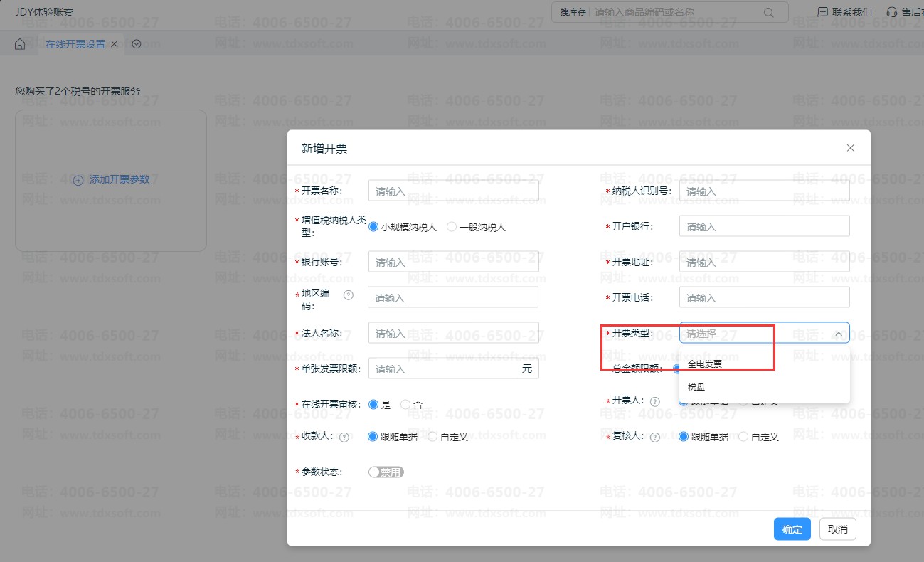The image size is (924, 562).
Task: Click help icon beside 复核人 label
Action: click(x=655, y=438)
